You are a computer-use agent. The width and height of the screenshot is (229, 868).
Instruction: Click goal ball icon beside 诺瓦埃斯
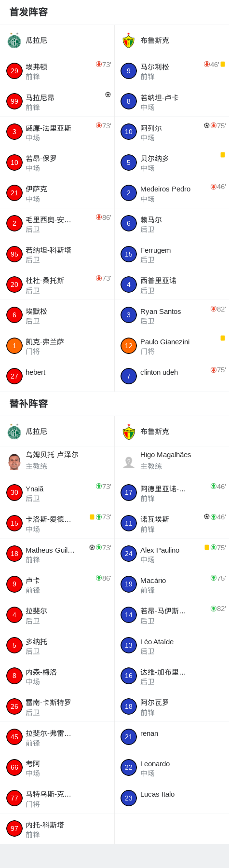coord(207,516)
